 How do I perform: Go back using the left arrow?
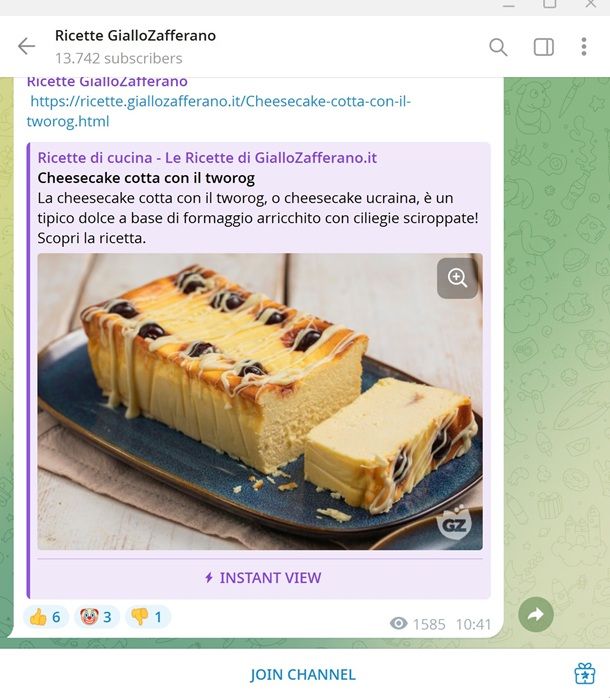pyautogui.click(x=26, y=46)
